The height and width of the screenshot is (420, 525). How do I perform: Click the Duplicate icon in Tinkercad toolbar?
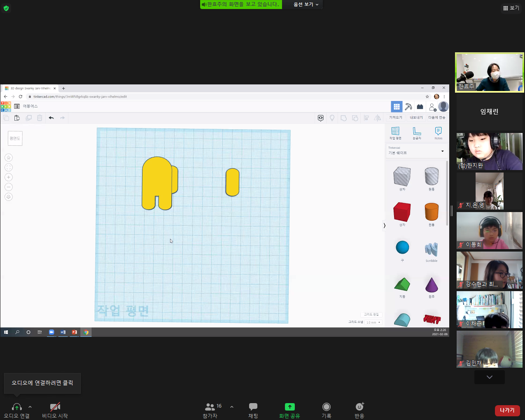(28, 118)
